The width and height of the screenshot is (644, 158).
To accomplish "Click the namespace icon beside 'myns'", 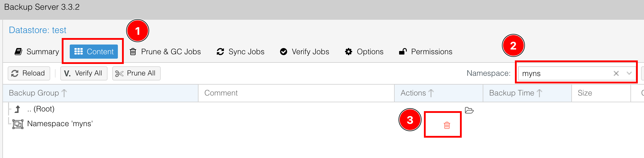I will tap(18, 124).
